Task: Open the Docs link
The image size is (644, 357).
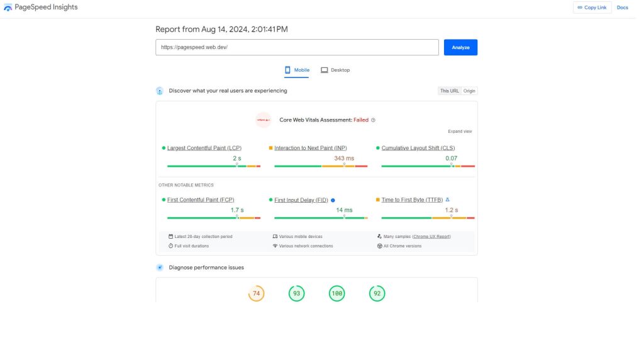Action: click(x=622, y=8)
